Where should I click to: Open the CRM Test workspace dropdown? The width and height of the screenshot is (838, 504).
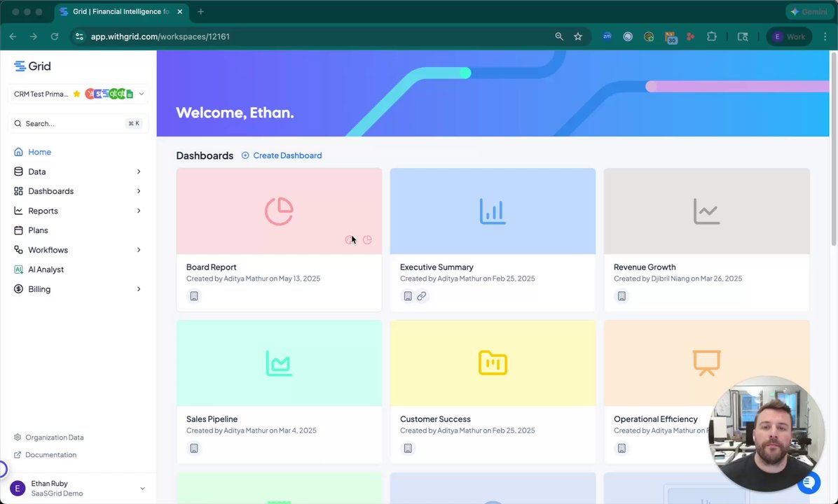(x=78, y=94)
